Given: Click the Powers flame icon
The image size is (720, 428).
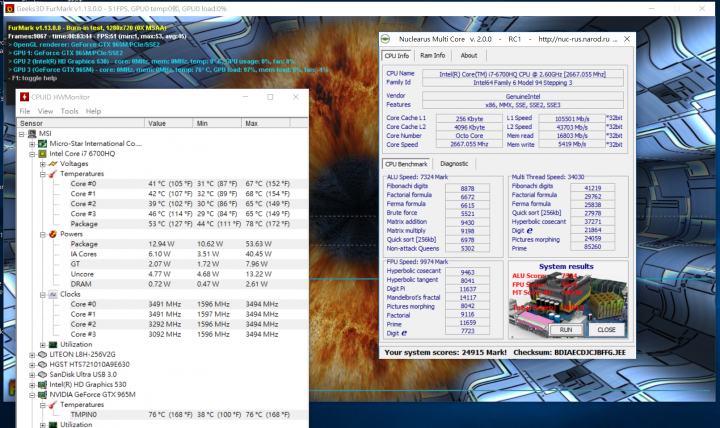Looking at the screenshot, I should [x=53, y=234].
